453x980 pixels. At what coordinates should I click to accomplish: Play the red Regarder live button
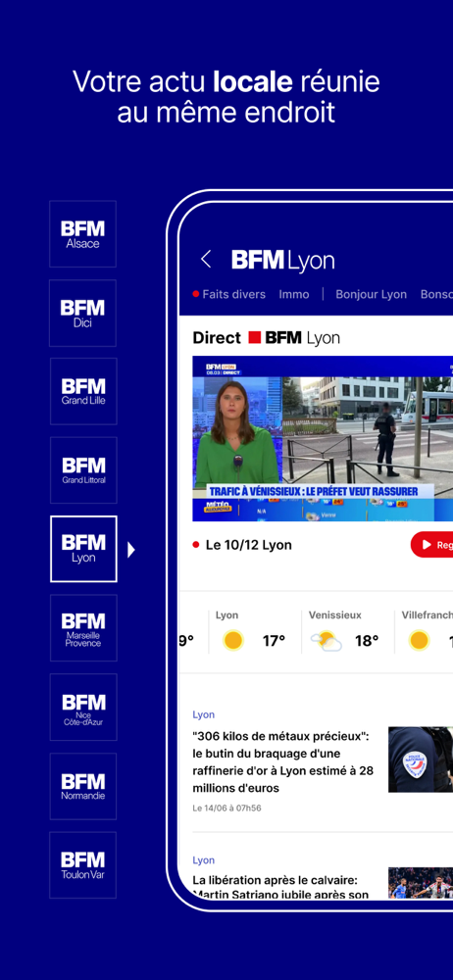(432, 544)
